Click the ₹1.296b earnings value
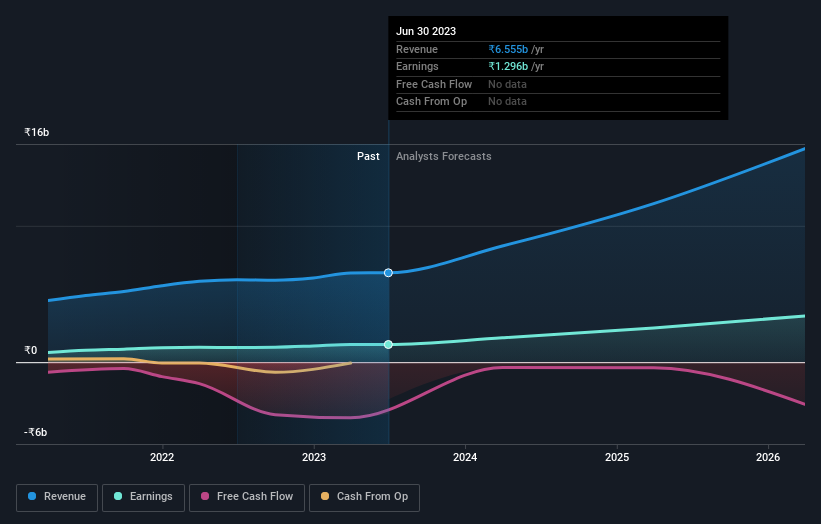The image size is (821, 524). pos(508,66)
